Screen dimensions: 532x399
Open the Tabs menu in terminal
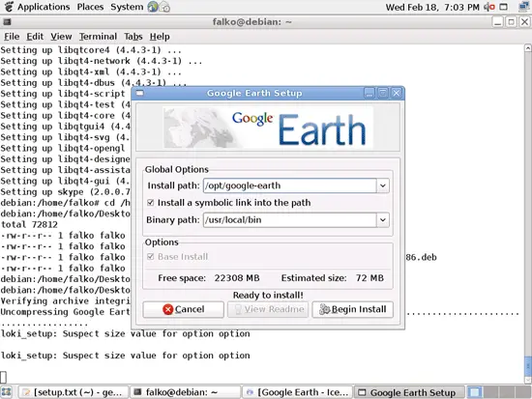tap(133, 37)
